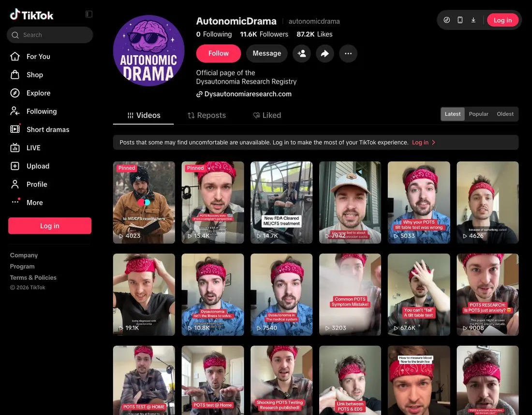Screen dimensions: 532x415
Task: Open the For You home icon
Action: point(15,56)
